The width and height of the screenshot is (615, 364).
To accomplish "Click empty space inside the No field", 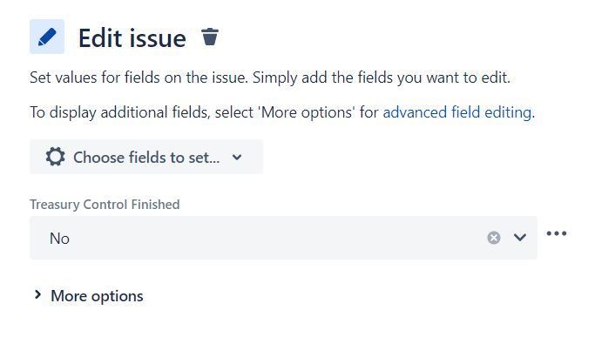I will click(274, 238).
